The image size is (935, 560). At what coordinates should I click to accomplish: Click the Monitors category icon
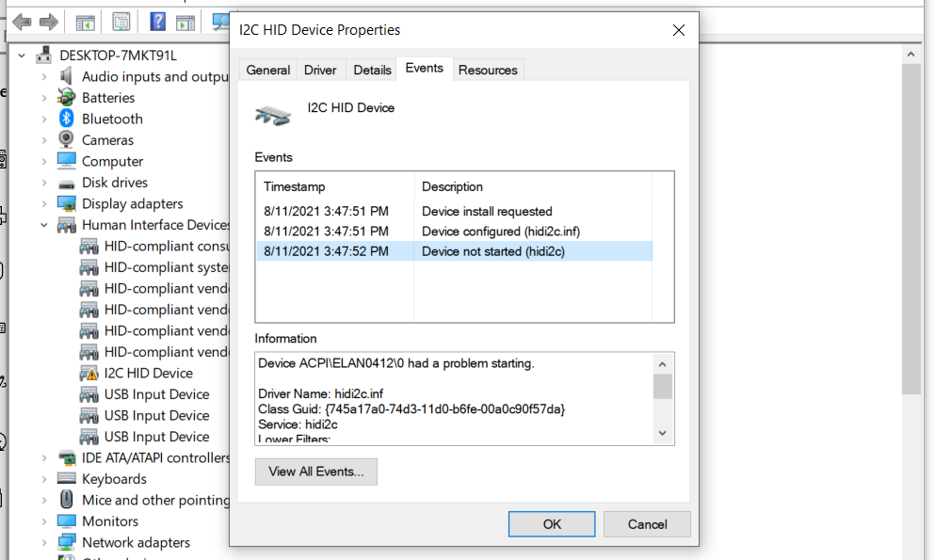(66, 521)
